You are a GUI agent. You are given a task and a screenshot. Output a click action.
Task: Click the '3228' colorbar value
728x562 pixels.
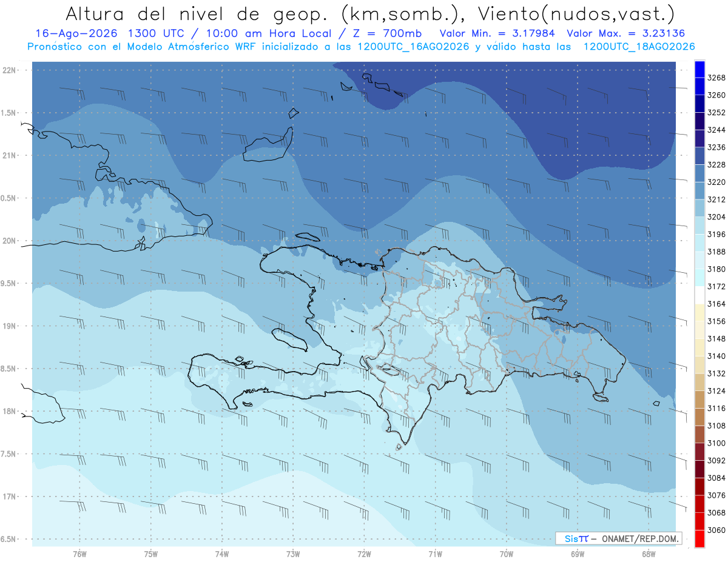(x=716, y=165)
